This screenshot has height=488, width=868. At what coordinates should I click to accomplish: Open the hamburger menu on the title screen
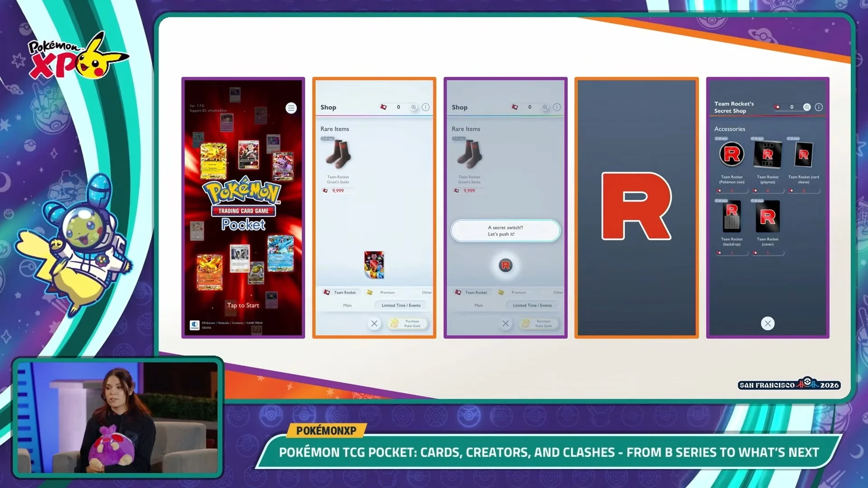click(291, 108)
